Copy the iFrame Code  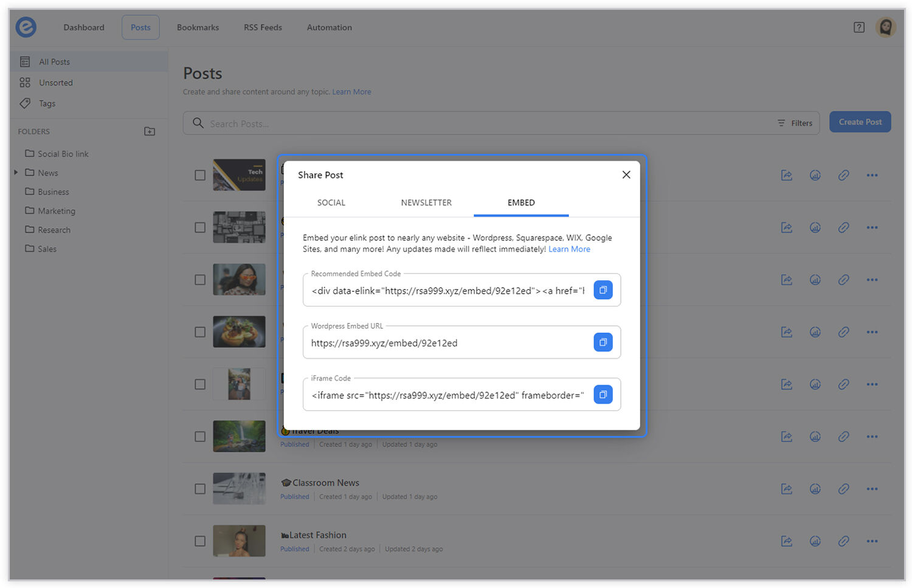[x=603, y=395]
